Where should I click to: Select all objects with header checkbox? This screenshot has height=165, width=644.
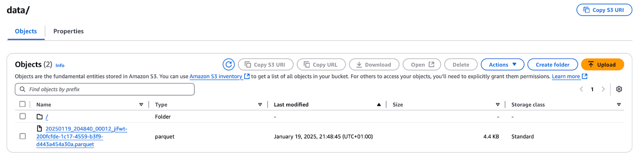tap(23, 104)
